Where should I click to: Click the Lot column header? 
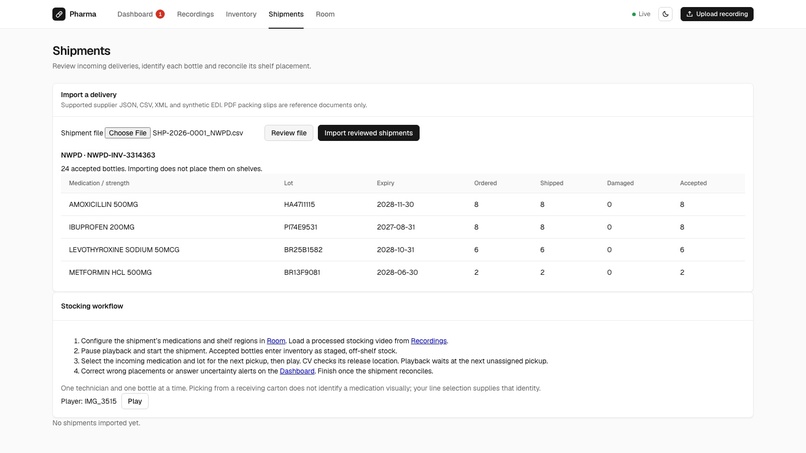[x=288, y=183]
